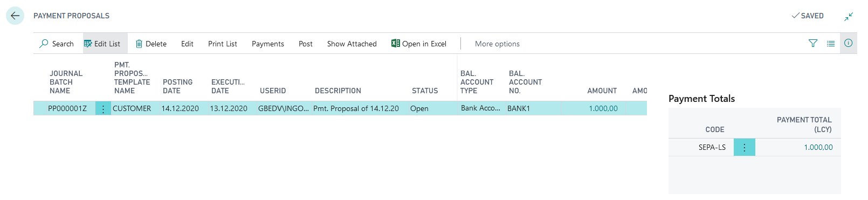
Task: Select the Post menu item
Action: tap(306, 44)
